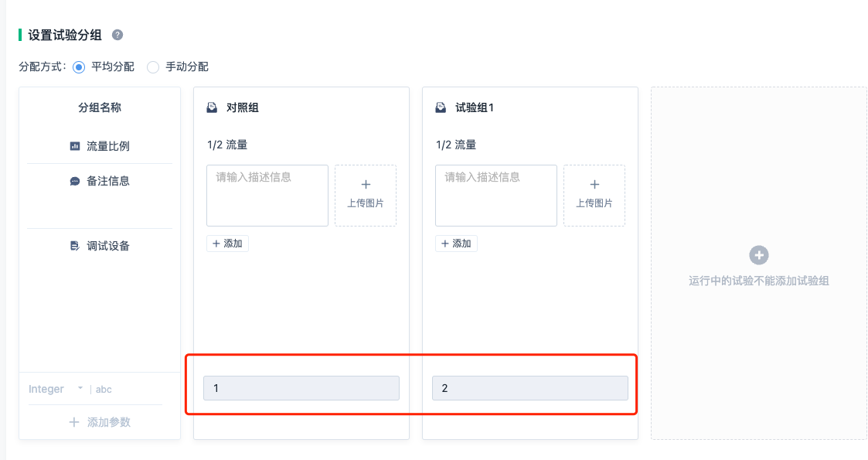Click 对照组 parameter value field showing 1
868x460 pixels.
point(301,388)
